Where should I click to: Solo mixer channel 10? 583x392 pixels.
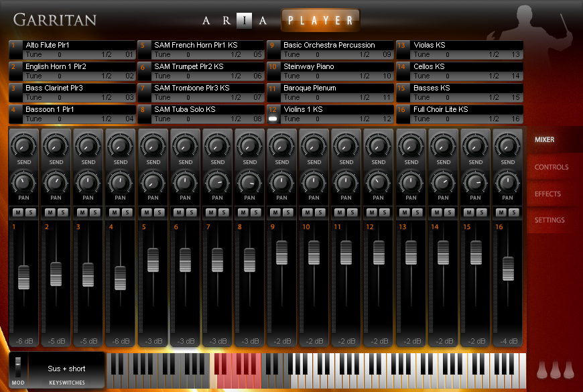(x=320, y=212)
